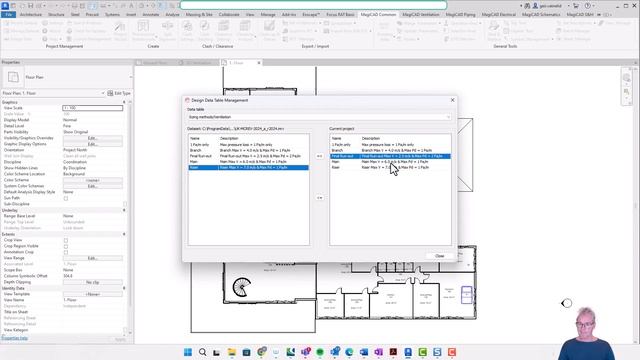Click the Floor Plan type icon in Properties

[x=13, y=77]
